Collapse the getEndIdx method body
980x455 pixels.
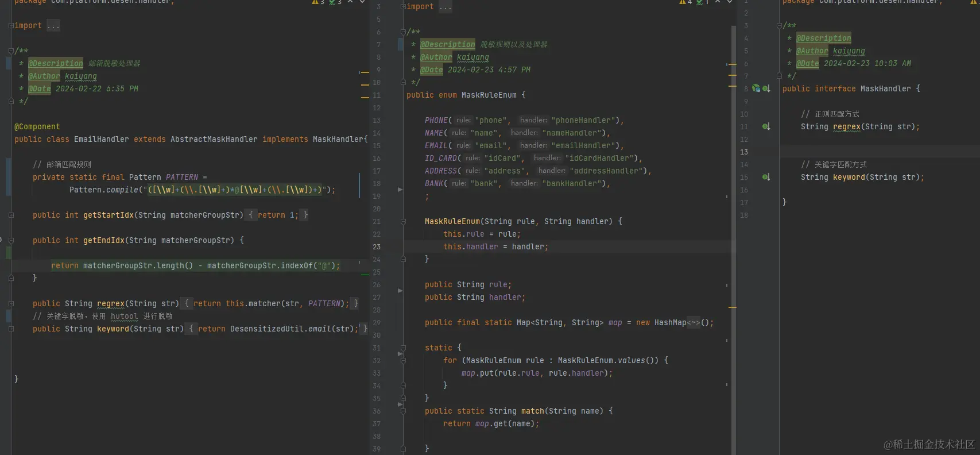(11, 240)
